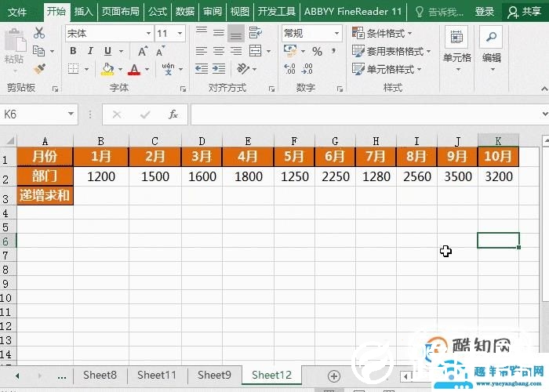Set middle vertical alignment
The image size is (549, 392).
[219, 33]
